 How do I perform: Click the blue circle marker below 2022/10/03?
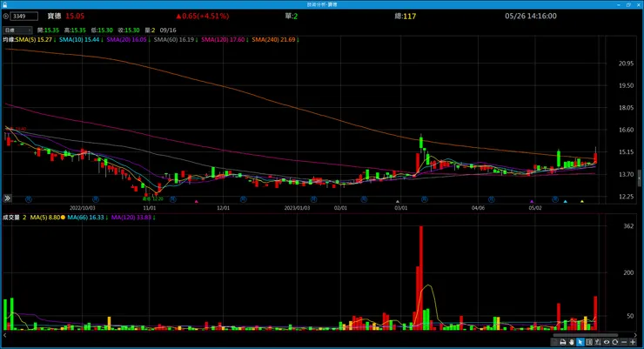tap(96, 199)
